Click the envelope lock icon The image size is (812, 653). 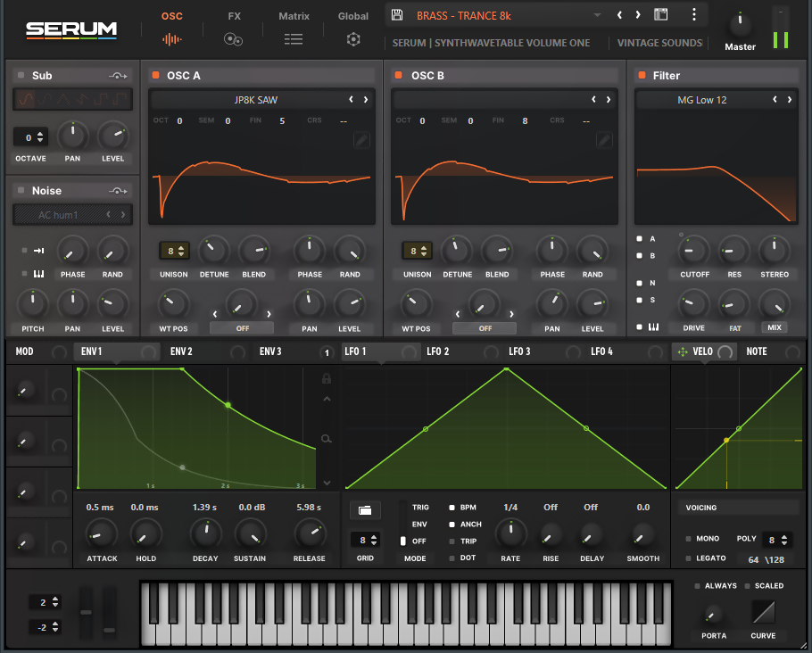coord(327,378)
